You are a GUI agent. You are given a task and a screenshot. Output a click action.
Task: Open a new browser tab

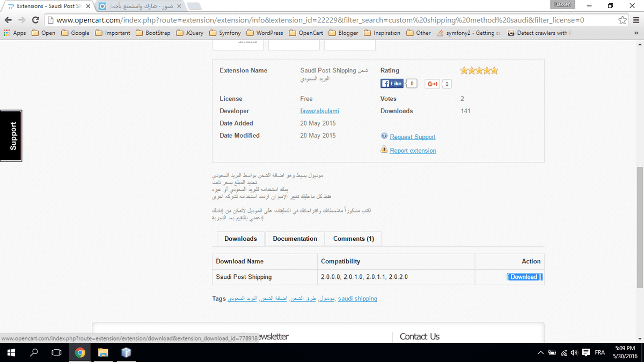point(194,6)
